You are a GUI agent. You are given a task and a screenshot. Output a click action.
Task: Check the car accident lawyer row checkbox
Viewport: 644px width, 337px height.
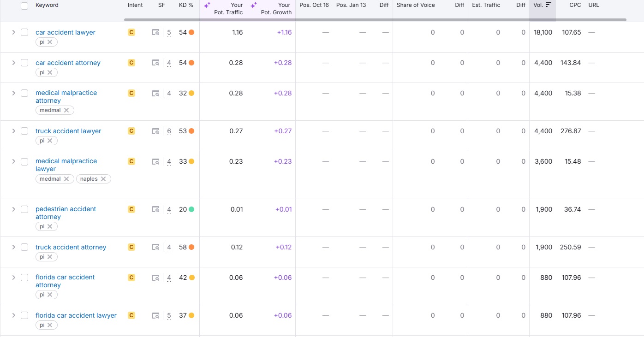coord(24,32)
